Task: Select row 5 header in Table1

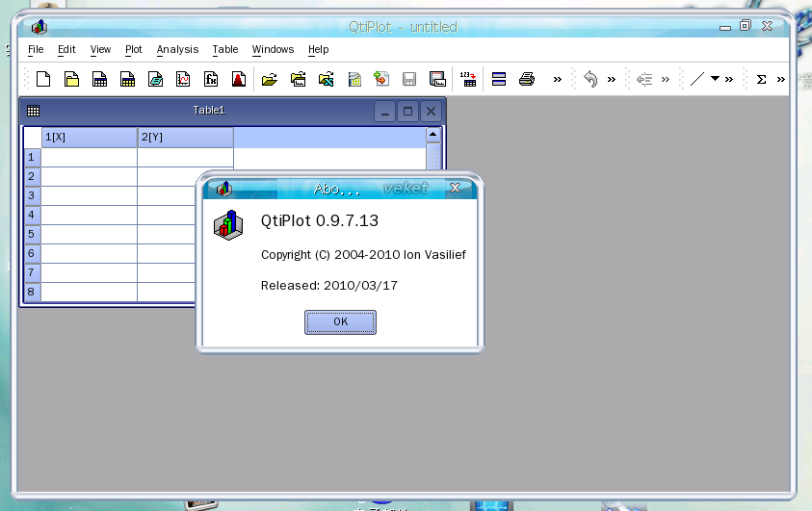Action: click(x=32, y=234)
